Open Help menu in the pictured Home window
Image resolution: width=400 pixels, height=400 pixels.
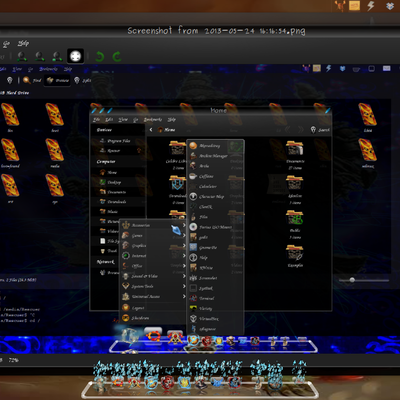point(171,119)
